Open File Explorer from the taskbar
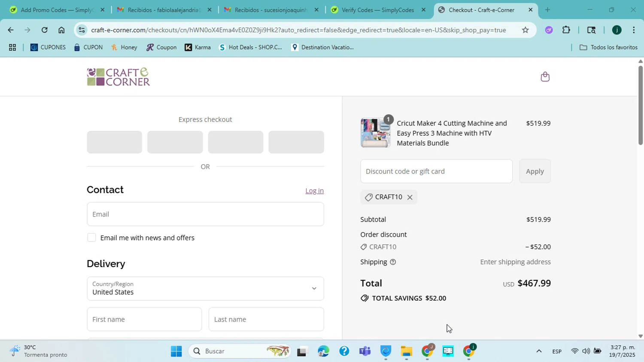The image size is (644, 362). (406, 351)
